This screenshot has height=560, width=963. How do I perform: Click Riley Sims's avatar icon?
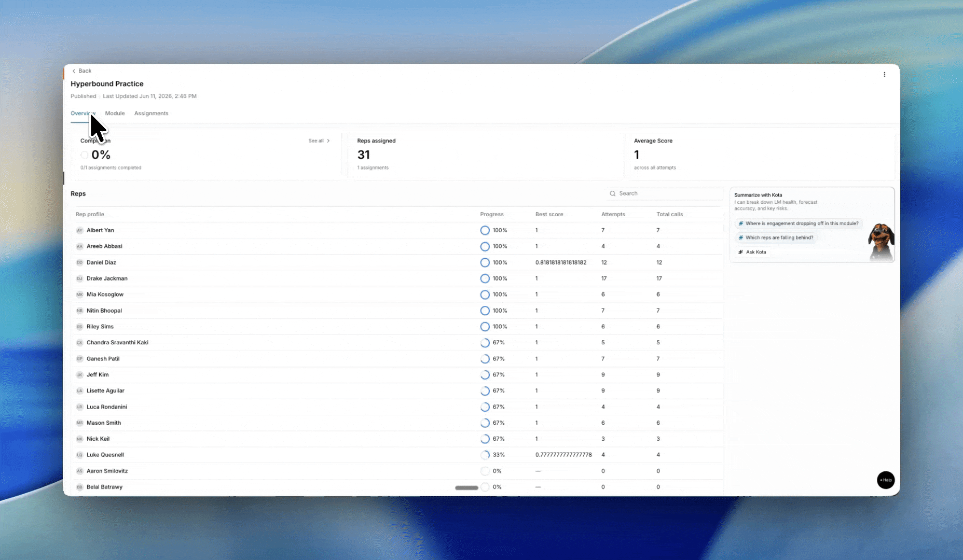point(79,327)
